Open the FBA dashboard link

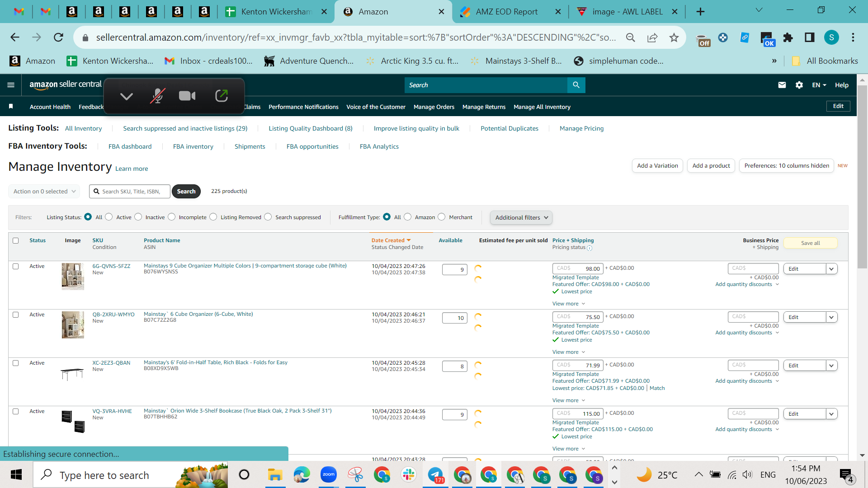[x=130, y=146]
